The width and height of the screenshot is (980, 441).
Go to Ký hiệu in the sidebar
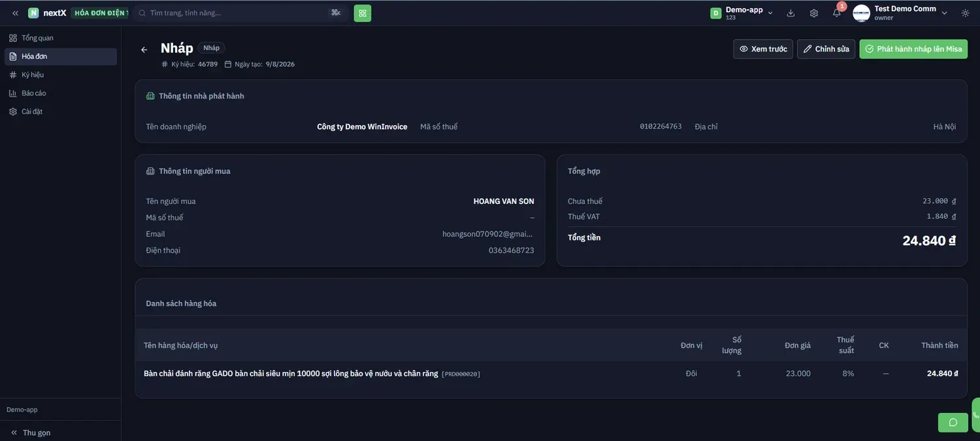tap(61, 74)
